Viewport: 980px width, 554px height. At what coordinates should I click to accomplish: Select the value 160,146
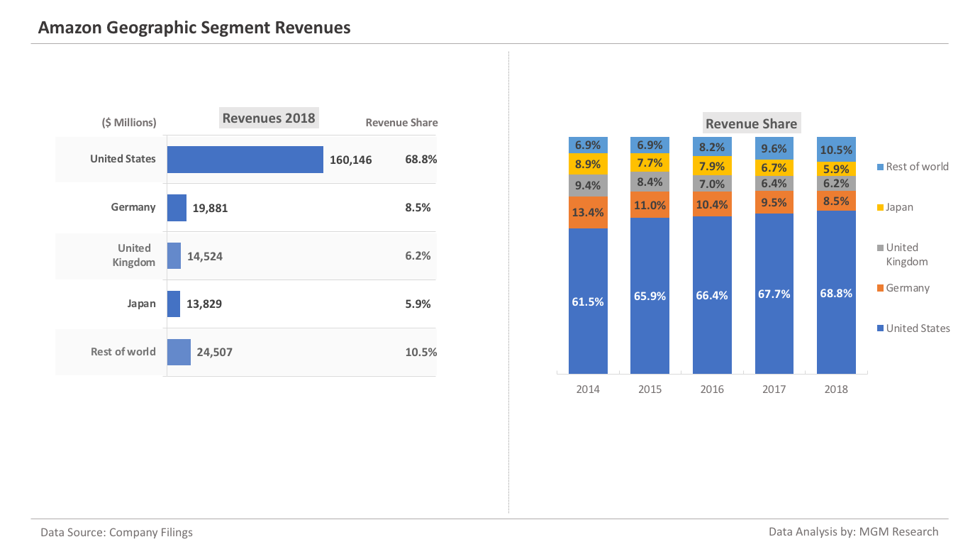[x=350, y=160]
